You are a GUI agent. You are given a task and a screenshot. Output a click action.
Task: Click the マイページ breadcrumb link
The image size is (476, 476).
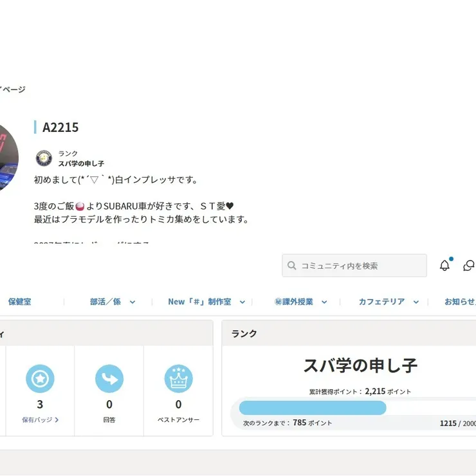pyautogui.click(x=13, y=89)
